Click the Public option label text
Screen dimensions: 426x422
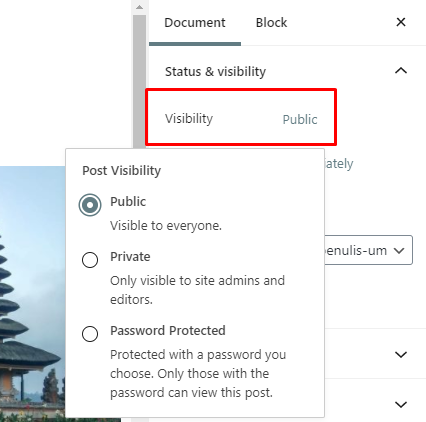tap(128, 202)
